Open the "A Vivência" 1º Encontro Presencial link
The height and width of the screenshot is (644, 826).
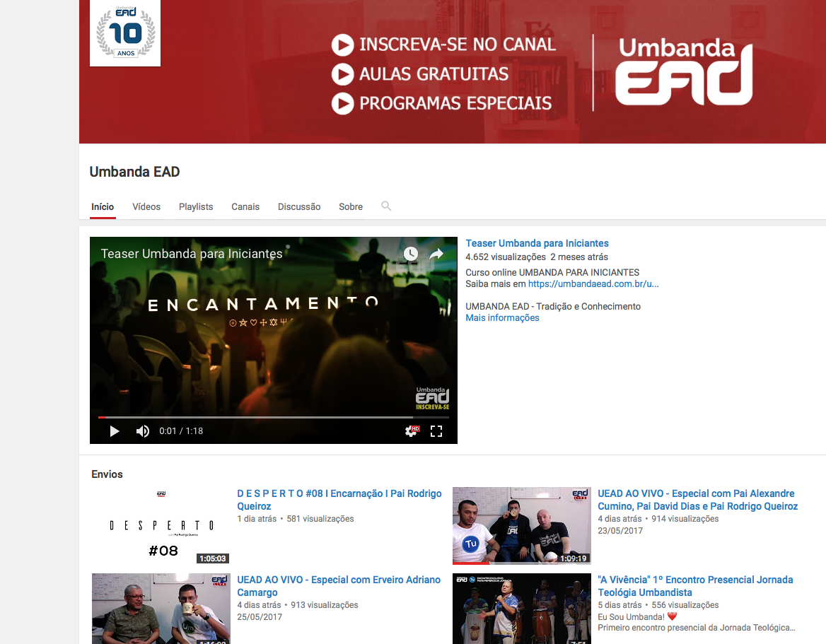(695, 586)
